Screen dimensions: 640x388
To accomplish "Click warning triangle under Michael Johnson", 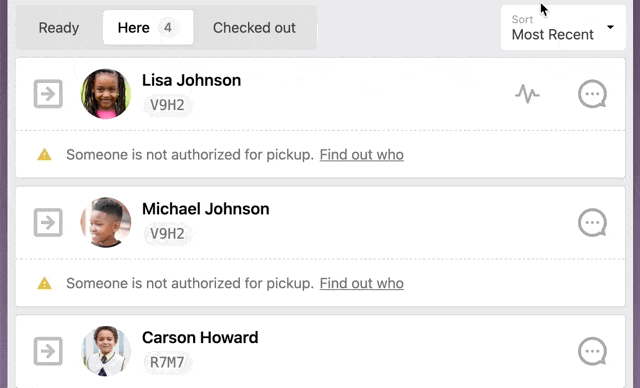I will click(44, 283).
